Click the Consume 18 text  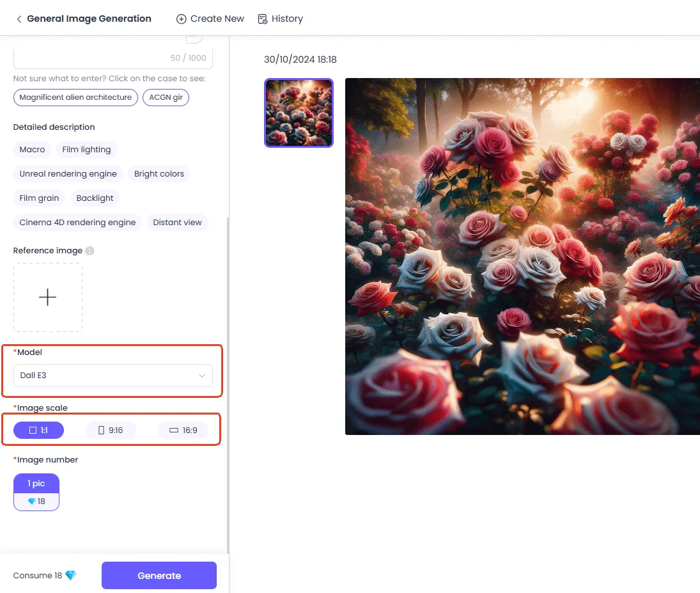[38, 576]
